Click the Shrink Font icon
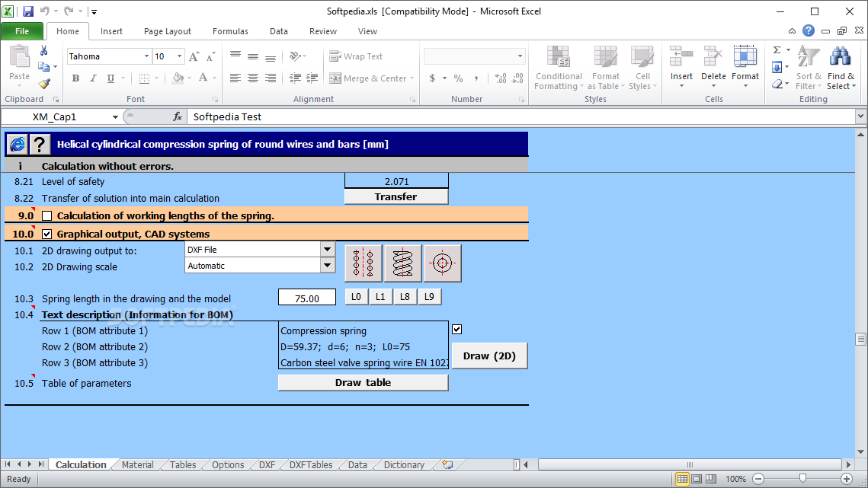This screenshot has width=868, height=488. (210, 56)
